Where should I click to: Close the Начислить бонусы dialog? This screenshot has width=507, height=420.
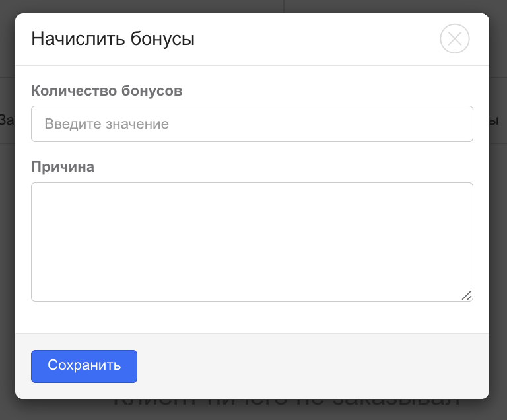pyautogui.click(x=454, y=39)
